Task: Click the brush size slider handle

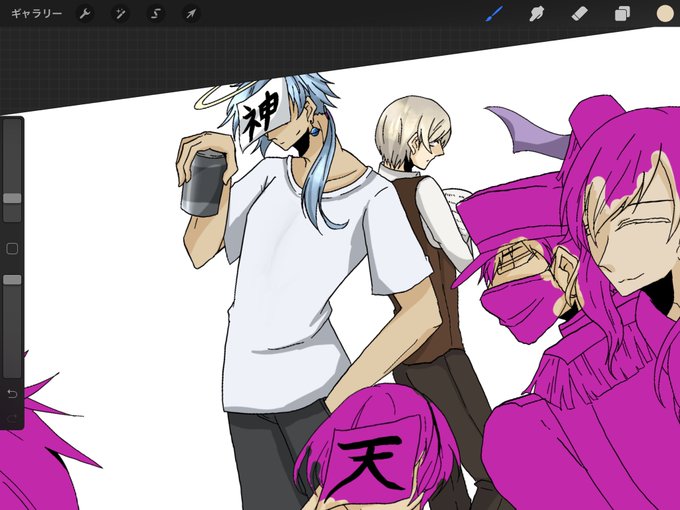Action: click(x=12, y=198)
